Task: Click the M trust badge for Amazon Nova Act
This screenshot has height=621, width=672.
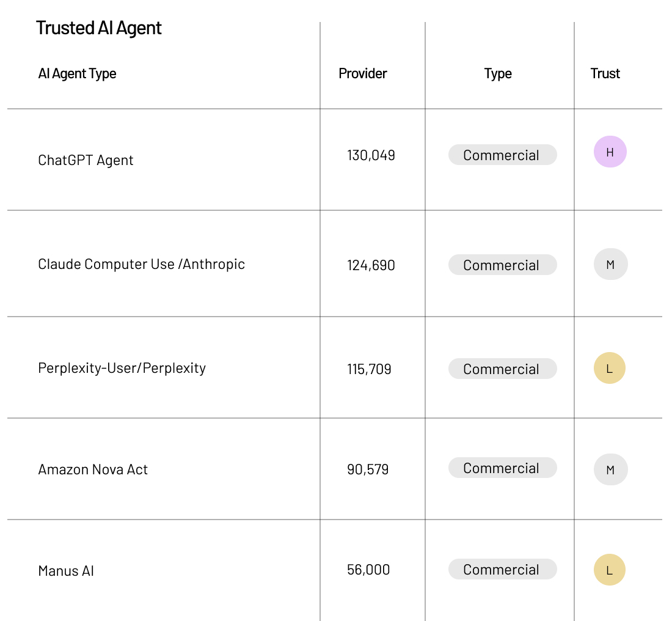Action: pos(610,469)
